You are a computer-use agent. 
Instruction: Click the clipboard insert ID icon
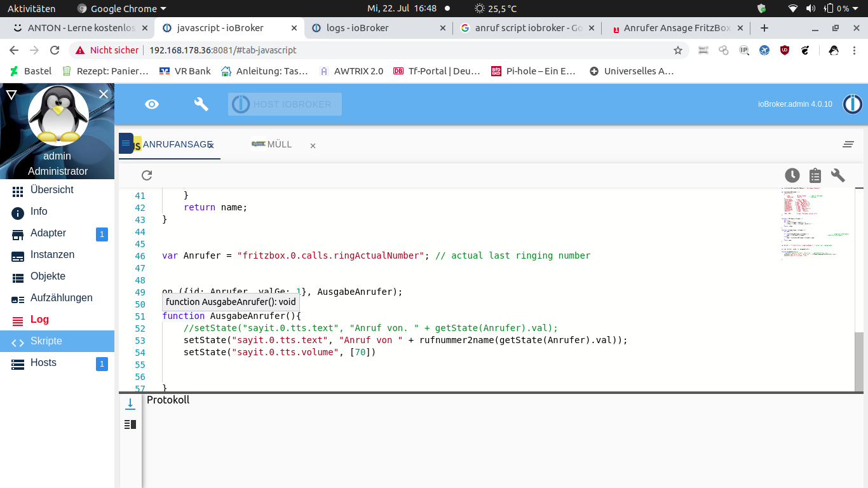pos(815,175)
